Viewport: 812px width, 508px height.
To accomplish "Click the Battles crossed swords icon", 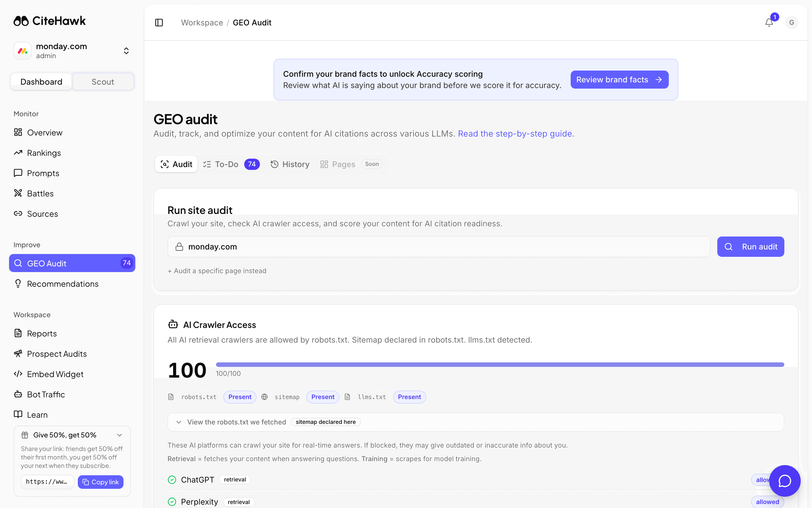I will tap(18, 193).
